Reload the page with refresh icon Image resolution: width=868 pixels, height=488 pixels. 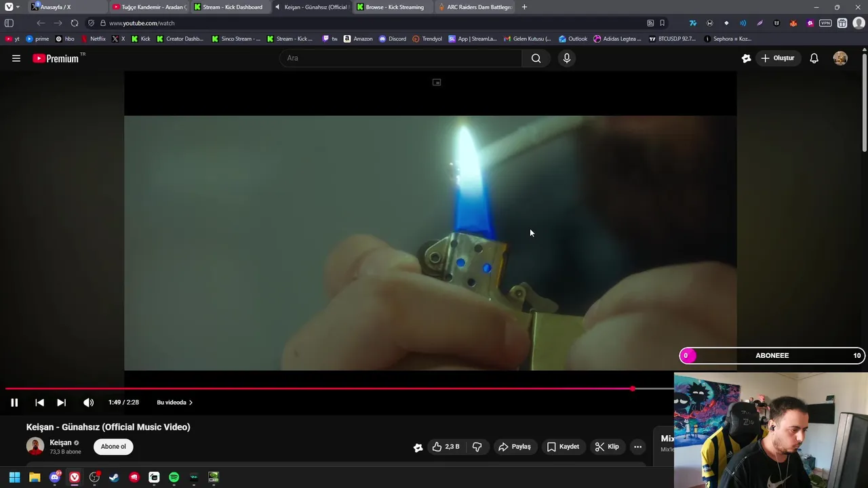[75, 23]
